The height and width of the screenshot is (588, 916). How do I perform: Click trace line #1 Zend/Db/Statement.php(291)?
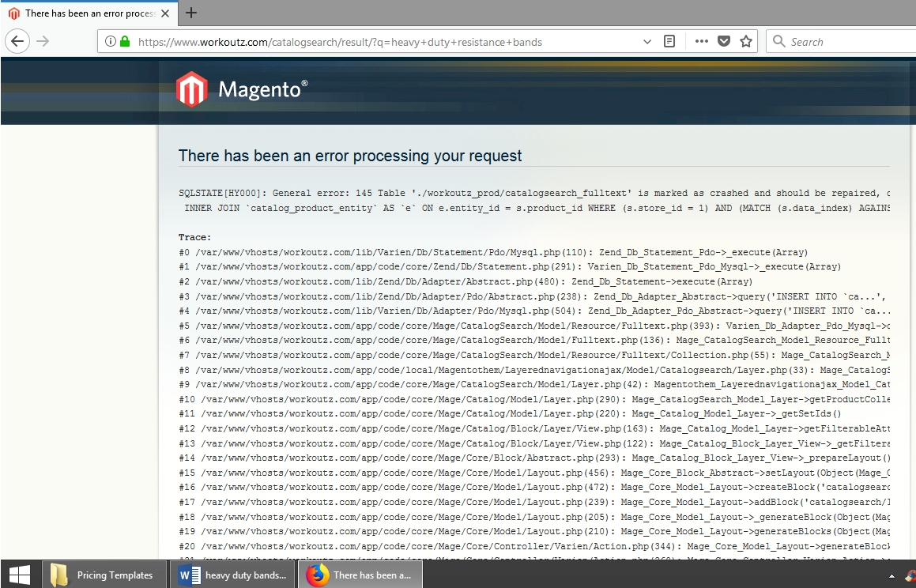[x=510, y=267]
